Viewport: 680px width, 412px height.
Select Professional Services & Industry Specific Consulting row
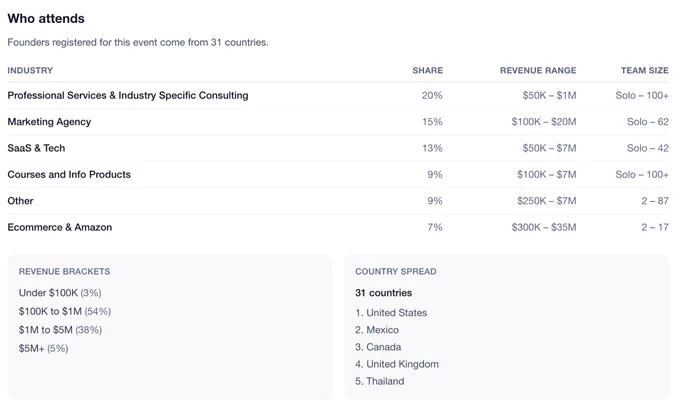pyautogui.click(x=338, y=95)
